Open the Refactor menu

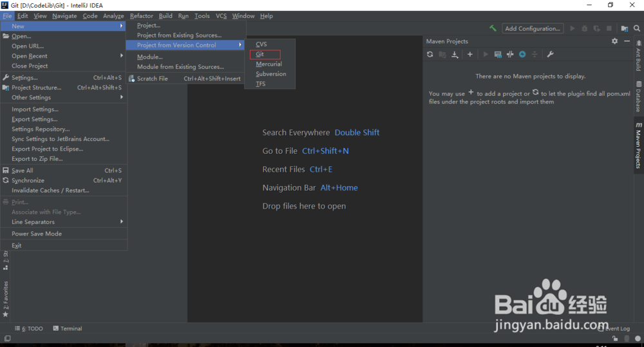pos(141,16)
